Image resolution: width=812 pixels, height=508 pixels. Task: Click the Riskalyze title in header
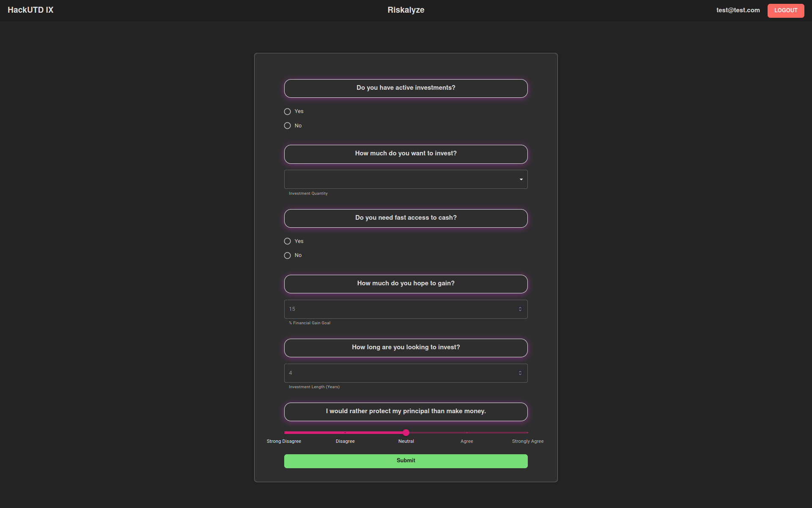point(406,10)
